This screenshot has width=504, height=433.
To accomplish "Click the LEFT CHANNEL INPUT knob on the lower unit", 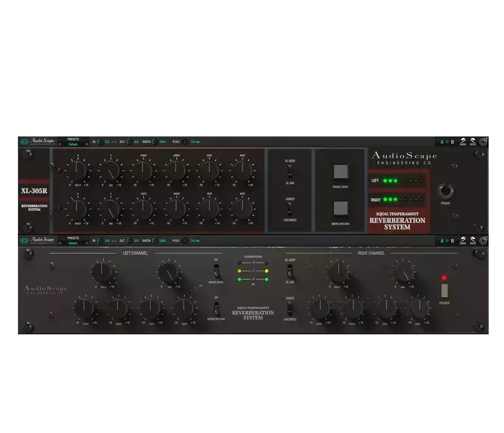I will (x=102, y=272).
